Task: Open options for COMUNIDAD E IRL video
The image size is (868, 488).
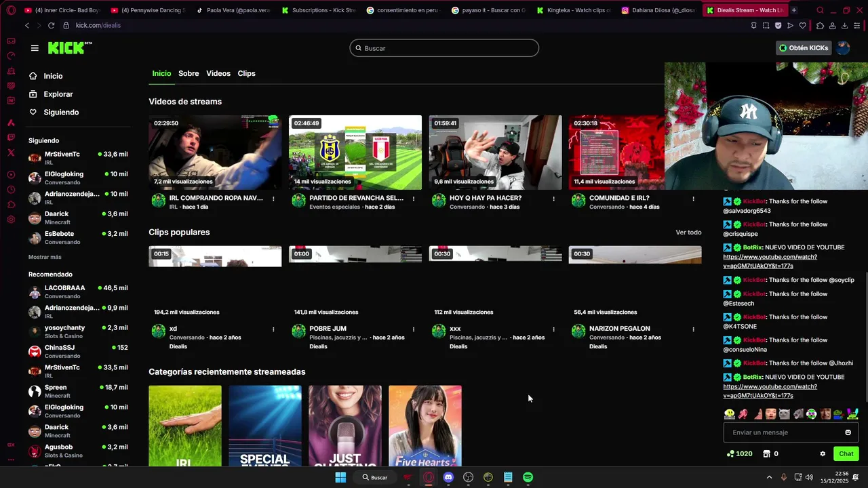Action: tap(693, 199)
